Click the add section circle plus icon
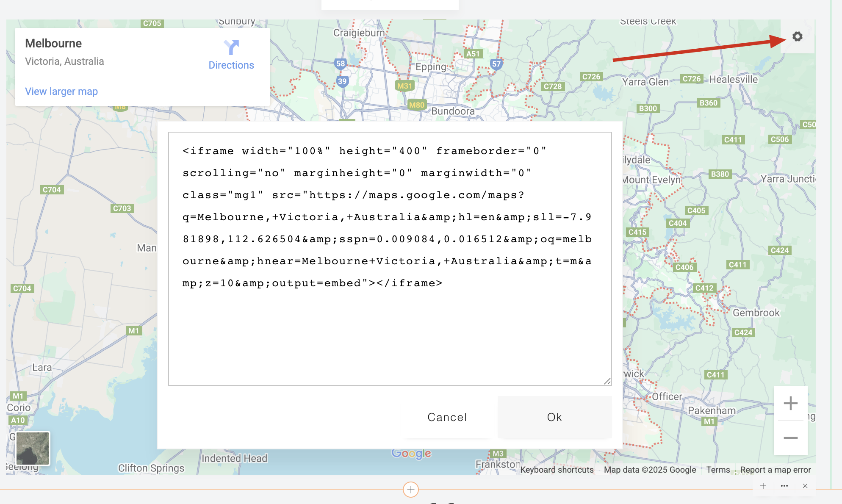 point(410,490)
